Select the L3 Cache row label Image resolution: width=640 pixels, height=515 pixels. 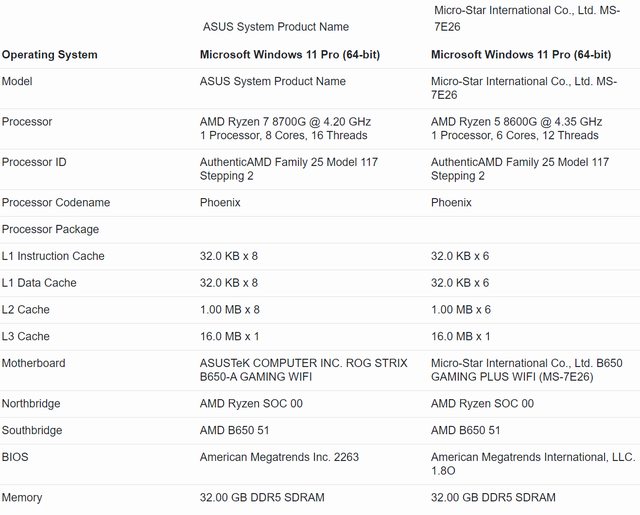click(26, 337)
